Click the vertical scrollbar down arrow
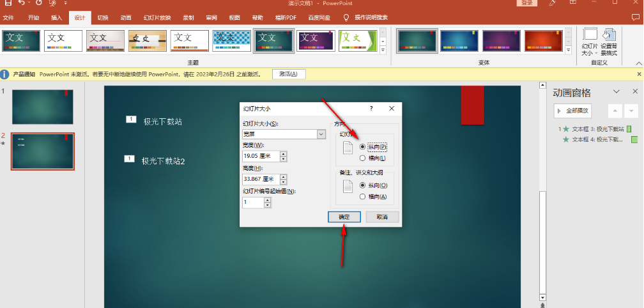Screen dimensions: 644x308 click(542, 298)
